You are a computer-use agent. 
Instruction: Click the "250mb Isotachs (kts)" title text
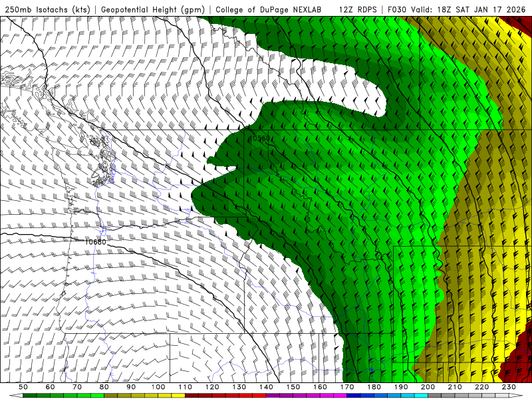pyautogui.click(x=47, y=9)
